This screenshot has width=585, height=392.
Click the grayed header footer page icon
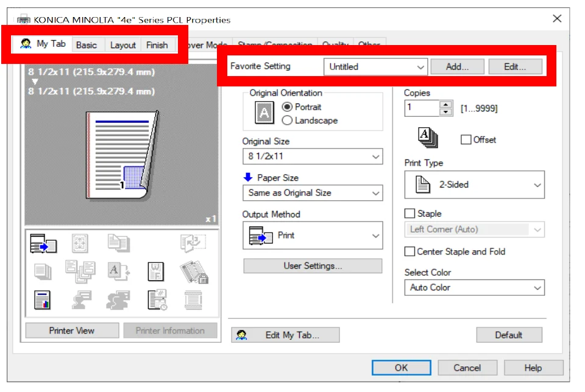click(193, 300)
